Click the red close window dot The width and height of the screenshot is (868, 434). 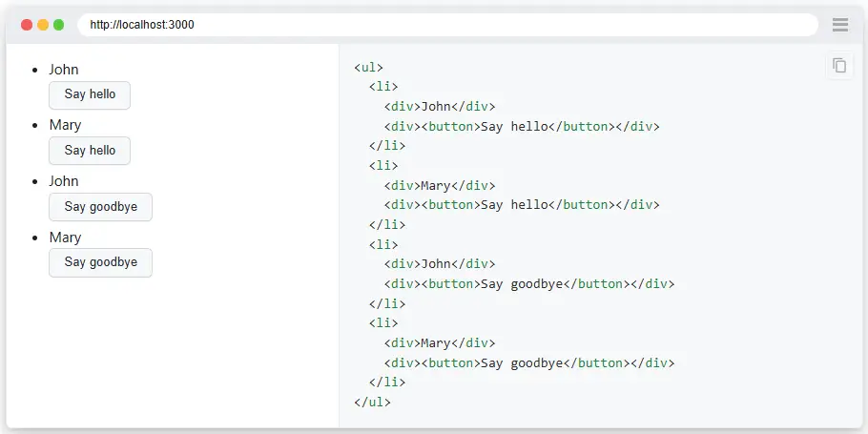27,25
